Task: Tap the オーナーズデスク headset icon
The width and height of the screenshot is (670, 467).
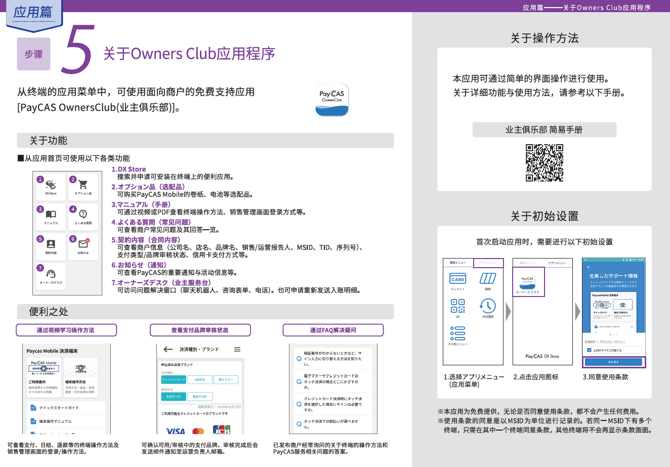Action: click(51, 274)
